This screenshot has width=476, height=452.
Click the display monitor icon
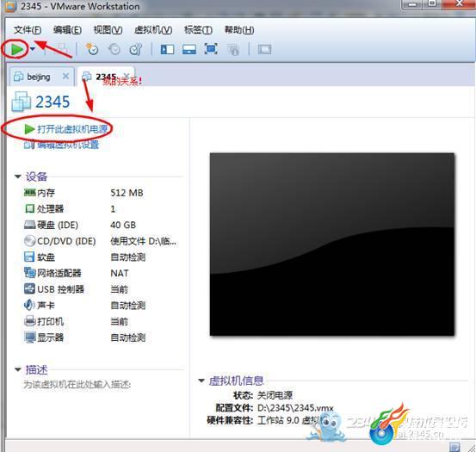[30, 337]
